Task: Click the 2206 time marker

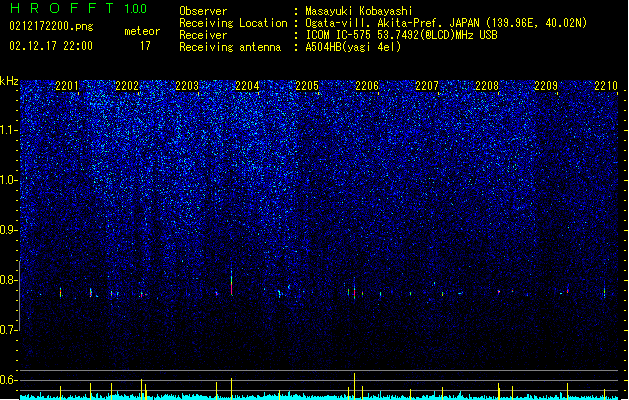Action: [x=367, y=86]
